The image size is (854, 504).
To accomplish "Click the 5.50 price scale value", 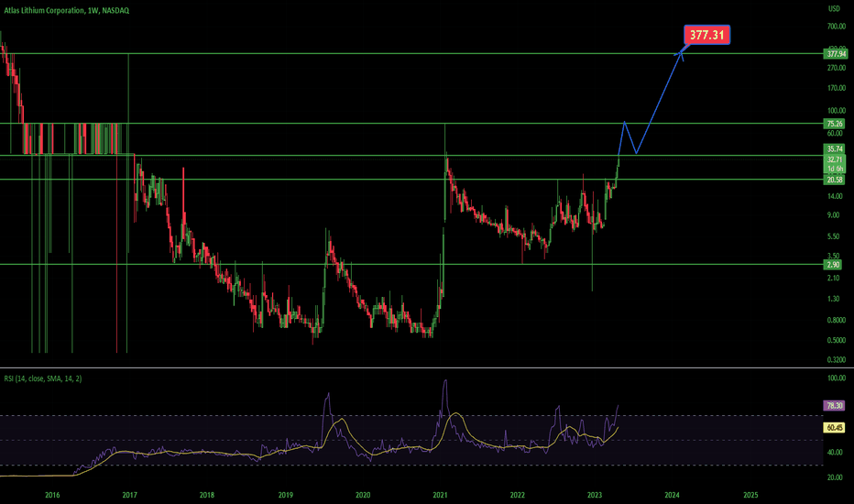I will (x=833, y=236).
